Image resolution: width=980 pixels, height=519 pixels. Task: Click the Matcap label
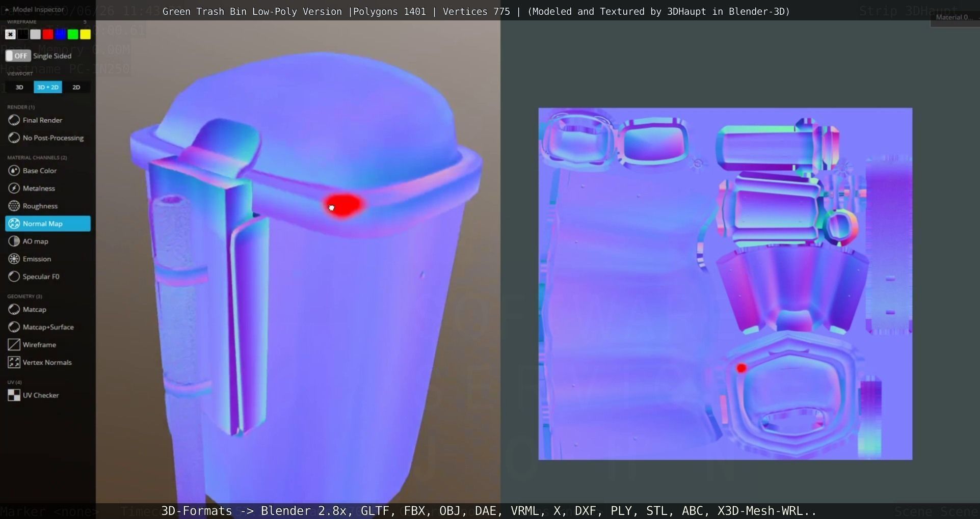click(x=34, y=309)
